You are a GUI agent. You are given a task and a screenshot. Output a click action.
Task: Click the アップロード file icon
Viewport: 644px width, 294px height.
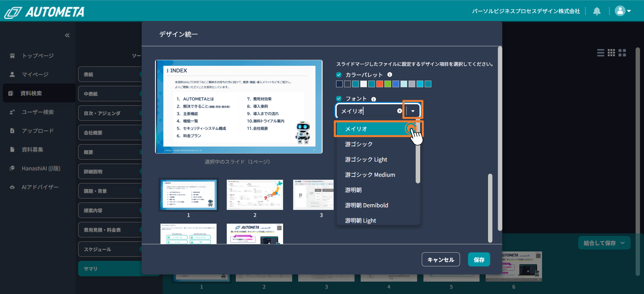click(12, 130)
